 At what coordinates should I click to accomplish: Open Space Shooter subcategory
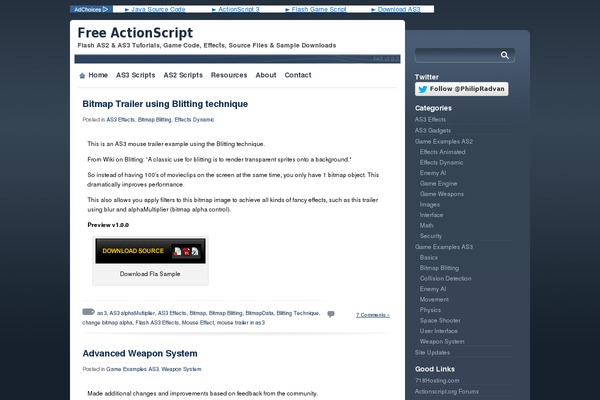click(x=440, y=320)
